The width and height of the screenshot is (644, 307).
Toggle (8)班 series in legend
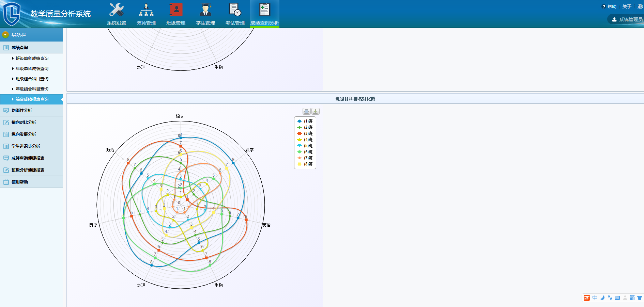[x=305, y=164]
